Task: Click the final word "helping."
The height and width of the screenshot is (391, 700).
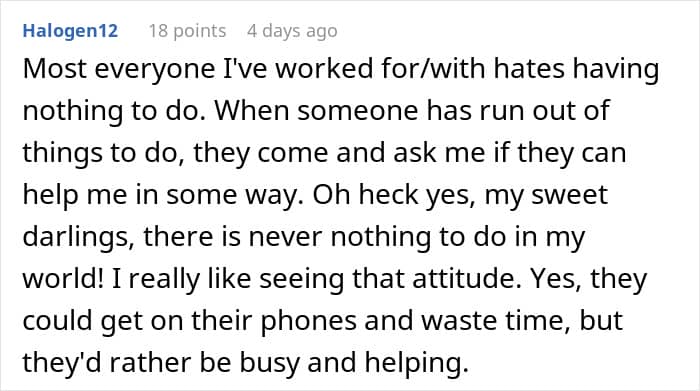Action: tap(417, 363)
